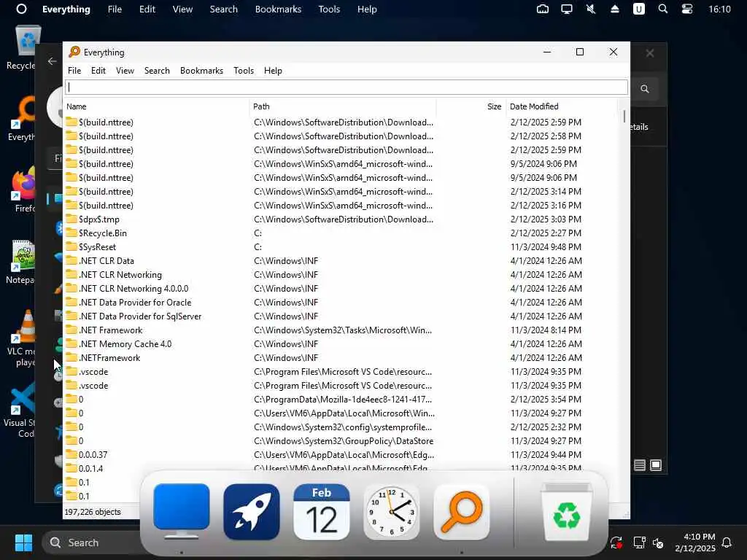Toggle the muted speaker icon in top bar
Image resolution: width=747 pixels, height=560 pixels.
click(x=591, y=9)
